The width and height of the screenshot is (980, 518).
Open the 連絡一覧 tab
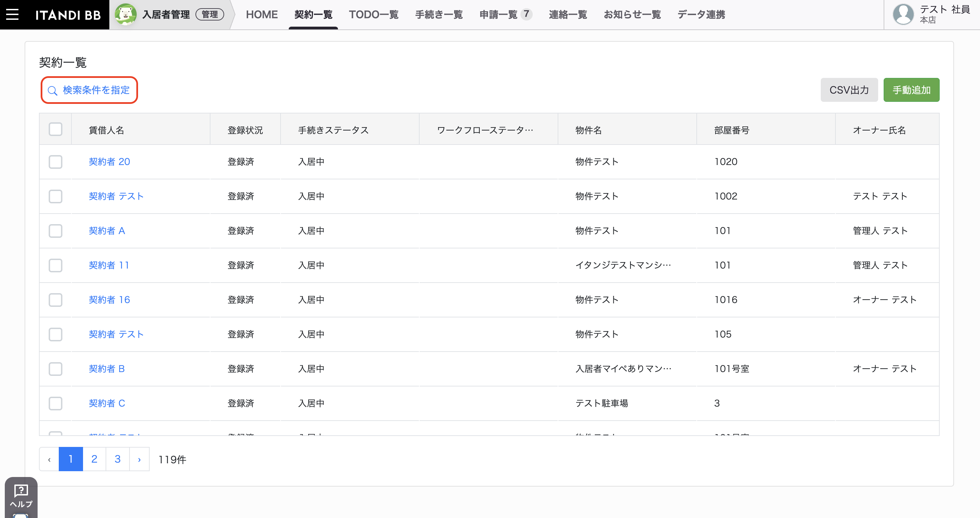(x=568, y=14)
